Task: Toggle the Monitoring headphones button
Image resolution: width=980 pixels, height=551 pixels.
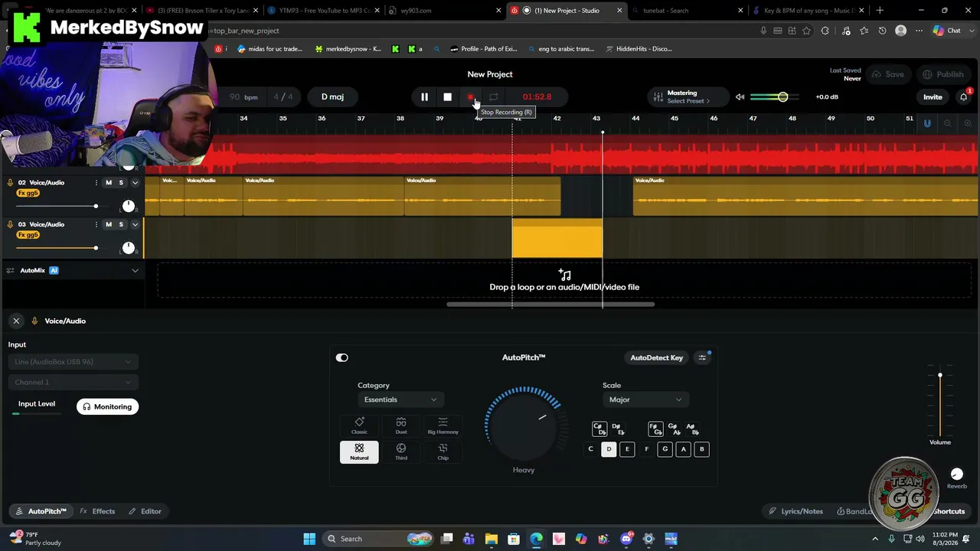Action: [107, 406]
